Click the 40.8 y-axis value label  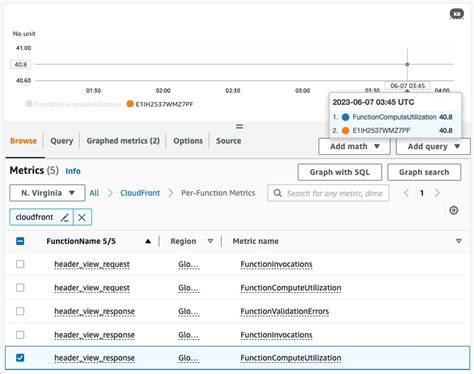[x=21, y=64]
